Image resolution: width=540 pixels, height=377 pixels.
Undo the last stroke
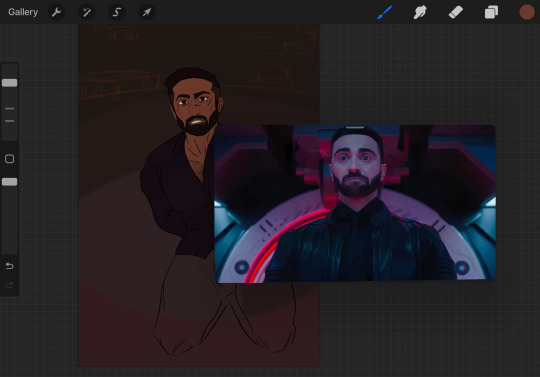10,266
